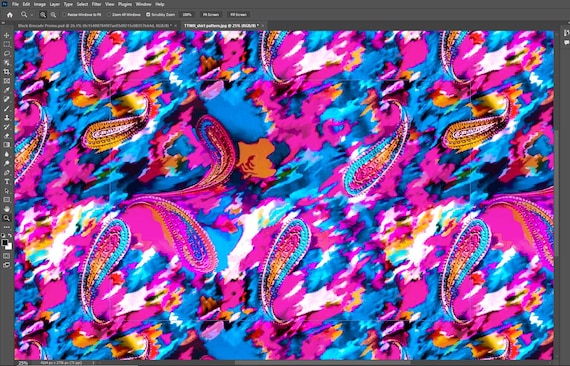Select the Eyedropper tool

[7, 90]
